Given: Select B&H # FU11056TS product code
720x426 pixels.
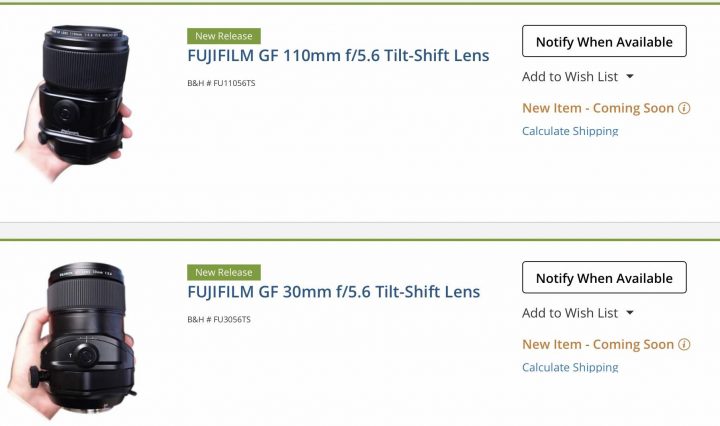Looking at the screenshot, I should point(221,84).
